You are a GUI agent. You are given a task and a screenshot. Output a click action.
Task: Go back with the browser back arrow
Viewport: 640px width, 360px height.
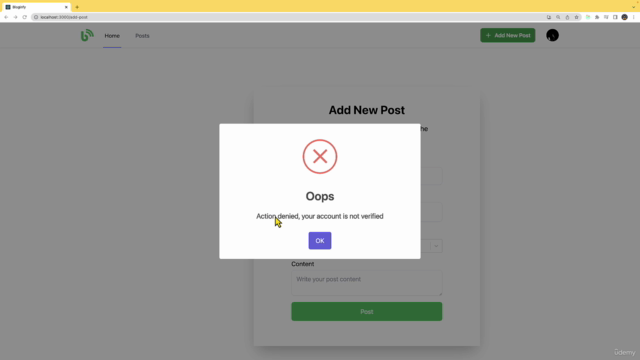click(6, 17)
